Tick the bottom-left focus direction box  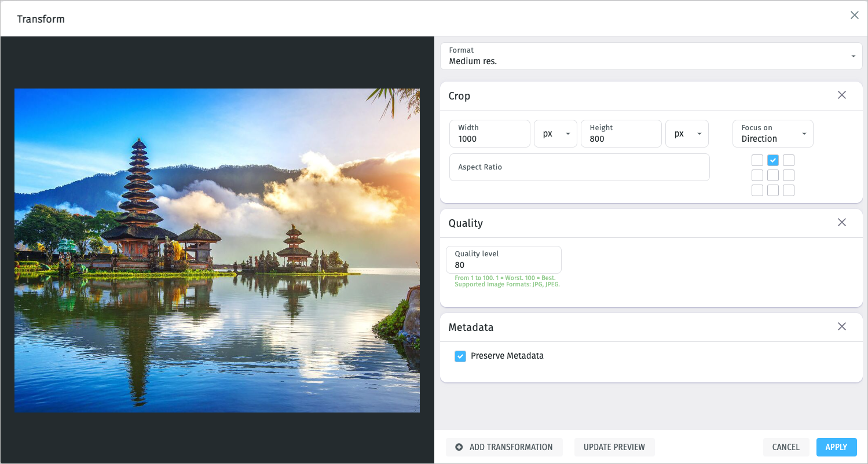(x=757, y=190)
